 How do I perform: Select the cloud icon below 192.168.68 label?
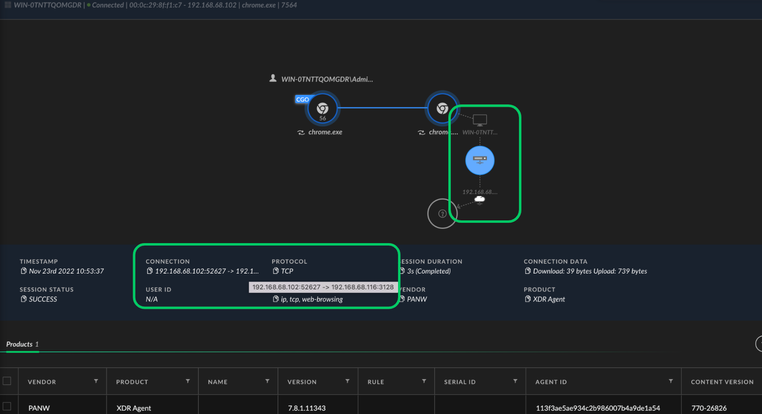(480, 199)
